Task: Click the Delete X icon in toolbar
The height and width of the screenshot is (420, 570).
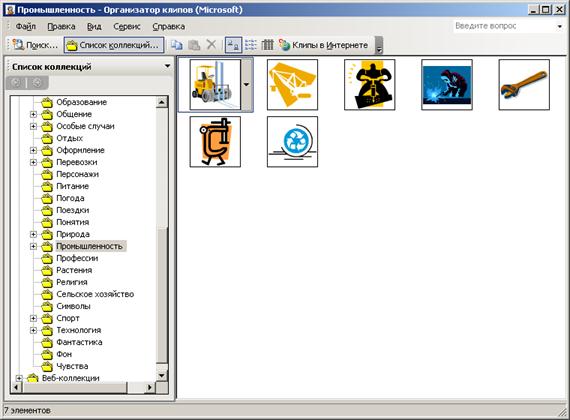Action: point(211,45)
